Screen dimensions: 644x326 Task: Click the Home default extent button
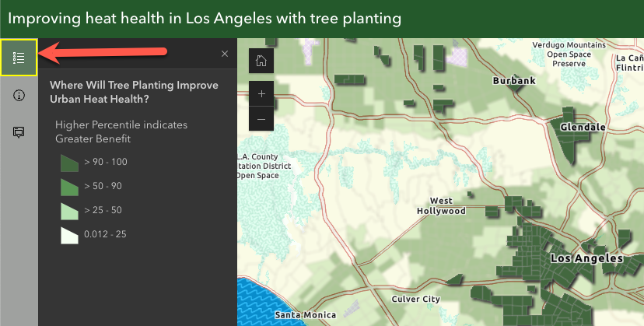[261, 61]
